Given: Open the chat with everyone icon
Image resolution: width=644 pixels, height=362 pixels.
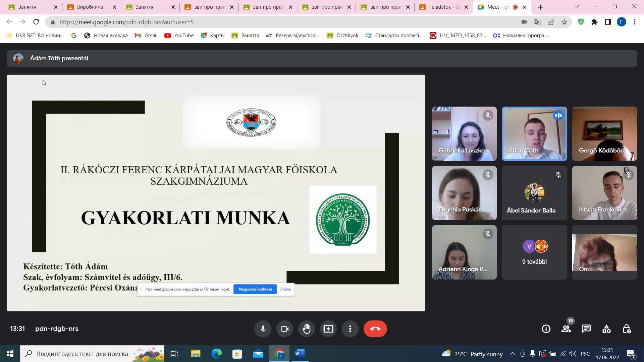Looking at the screenshot, I should (x=586, y=329).
